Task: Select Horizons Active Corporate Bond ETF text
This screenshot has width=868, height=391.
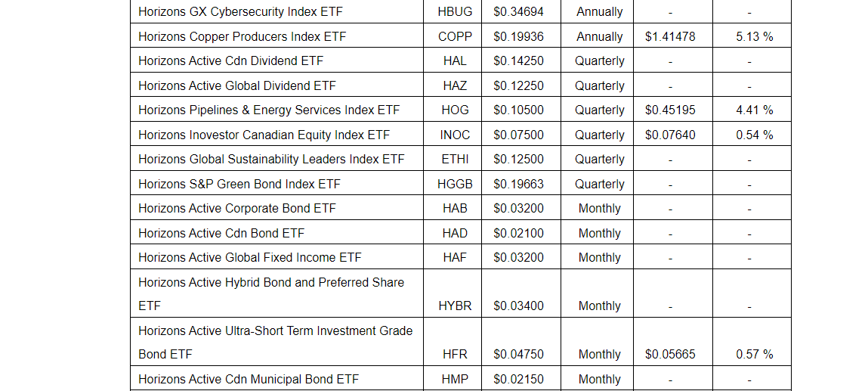Action: [x=236, y=209]
